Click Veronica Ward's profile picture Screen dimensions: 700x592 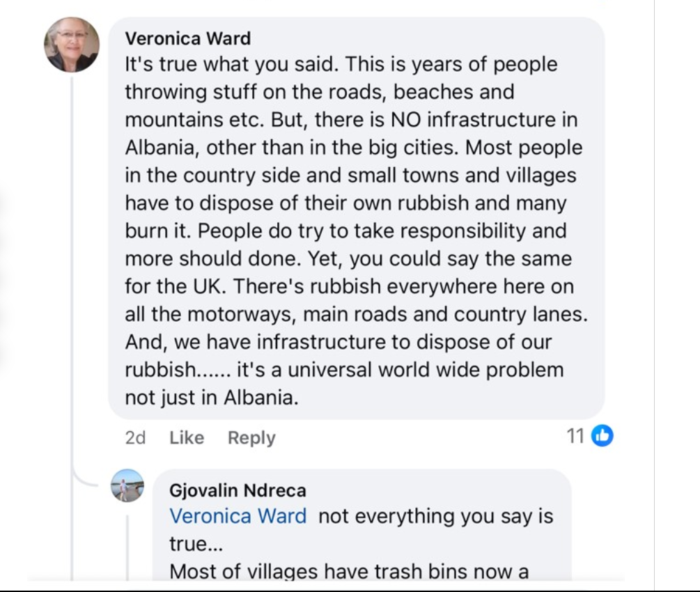(72, 45)
